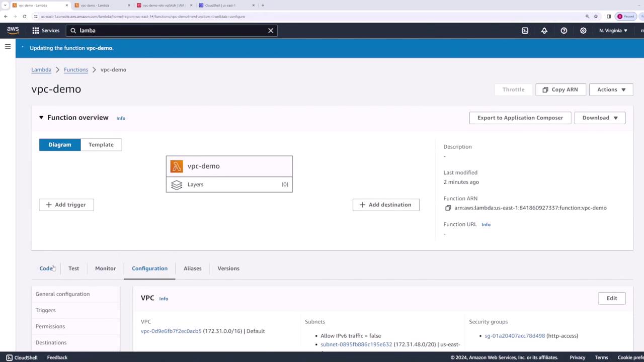Open the Info link beside VPC heading
The image size is (644, 362).
(x=164, y=299)
